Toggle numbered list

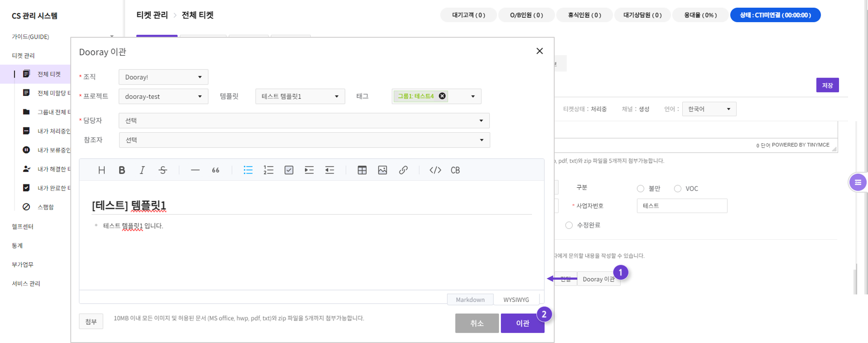268,170
